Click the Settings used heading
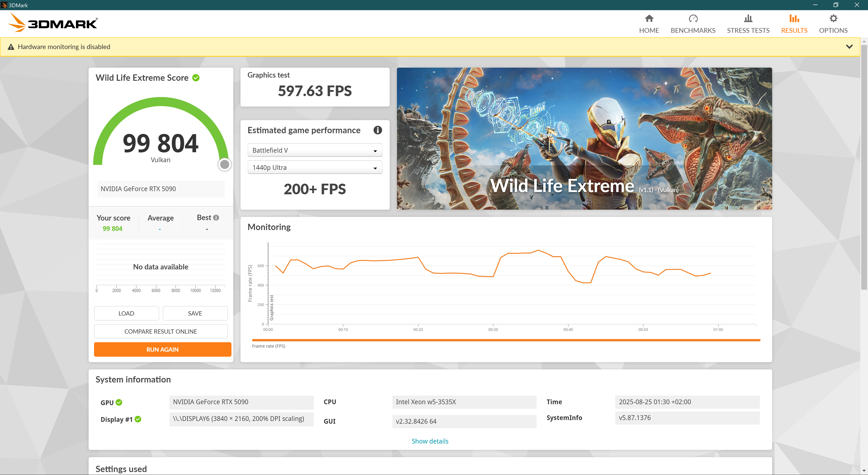 click(x=121, y=469)
